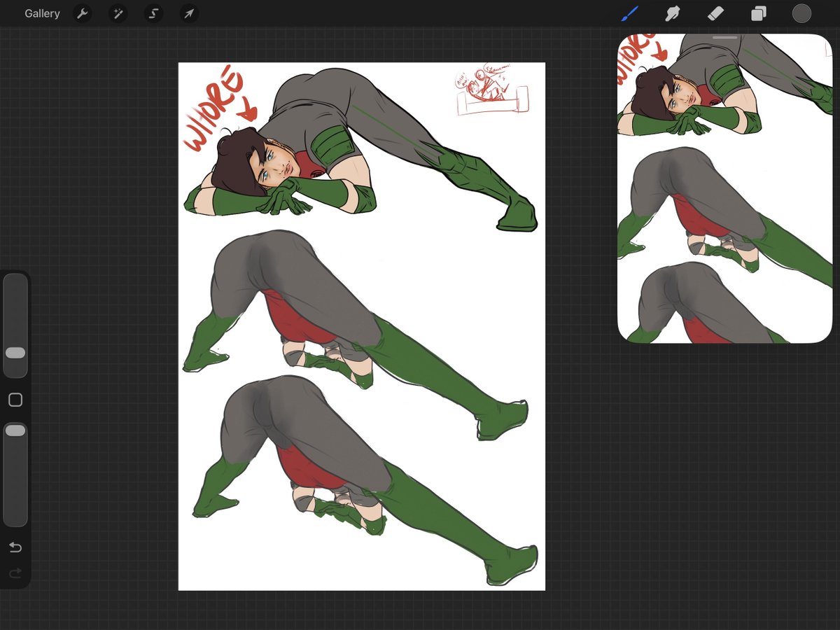Open the Layers panel
The width and height of the screenshot is (840, 630).
click(x=759, y=13)
